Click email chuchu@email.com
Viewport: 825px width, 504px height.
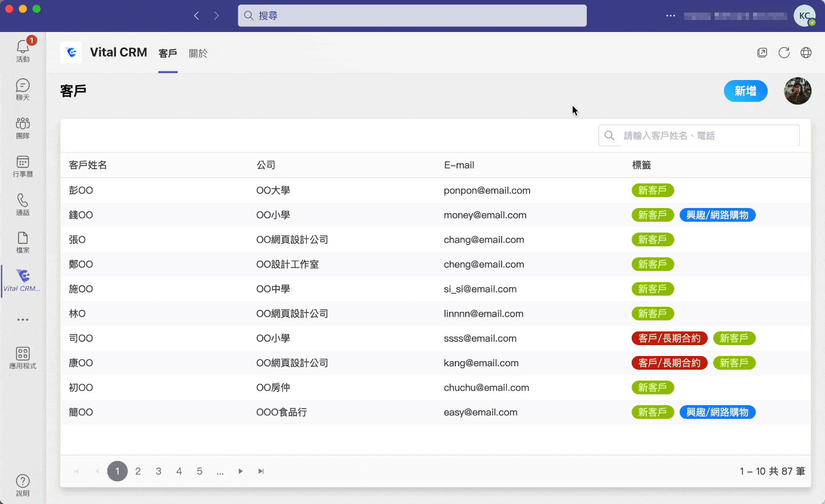click(x=486, y=387)
